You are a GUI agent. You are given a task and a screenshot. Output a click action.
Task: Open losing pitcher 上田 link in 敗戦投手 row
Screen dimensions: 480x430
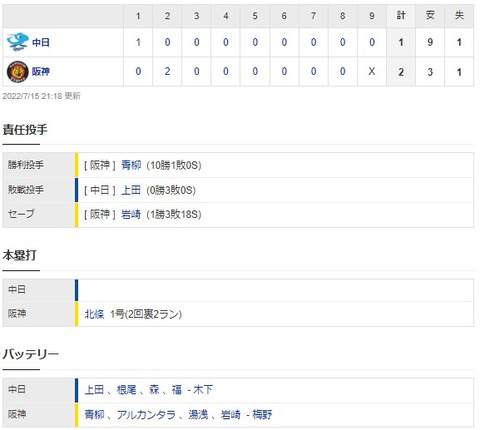(x=131, y=190)
